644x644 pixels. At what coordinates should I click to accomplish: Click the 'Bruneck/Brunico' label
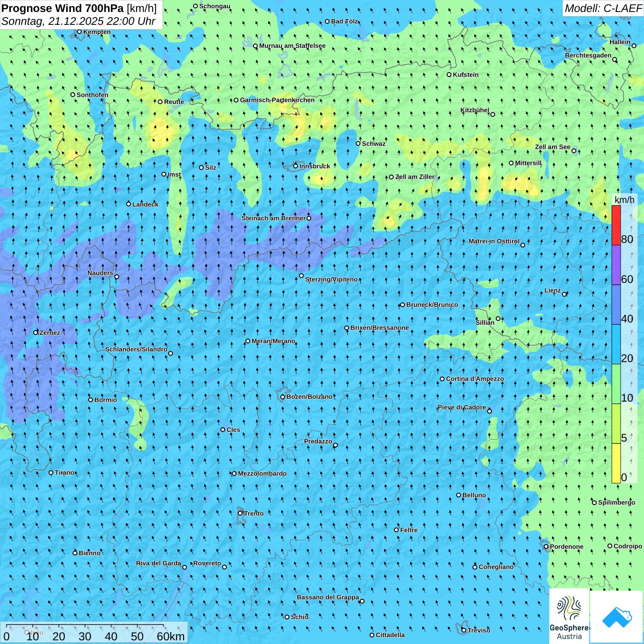pos(432,305)
